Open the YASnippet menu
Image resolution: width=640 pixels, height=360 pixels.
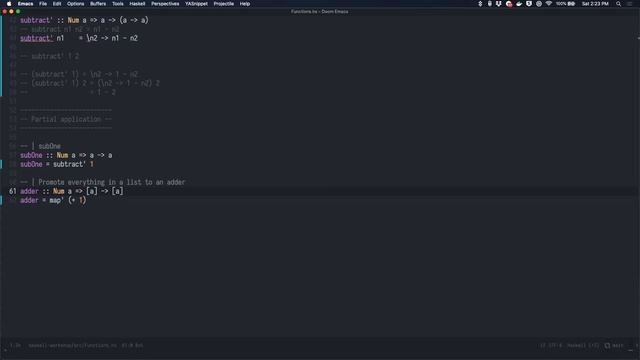[196, 4]
